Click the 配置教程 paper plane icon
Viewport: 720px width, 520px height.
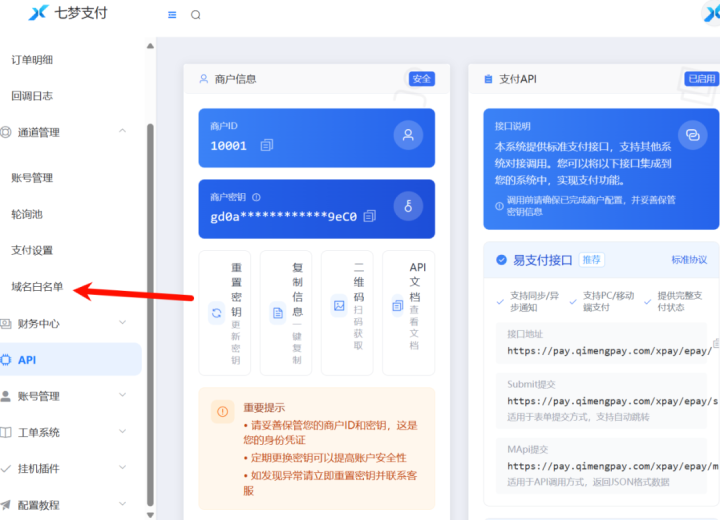click(x=6, y=505)
